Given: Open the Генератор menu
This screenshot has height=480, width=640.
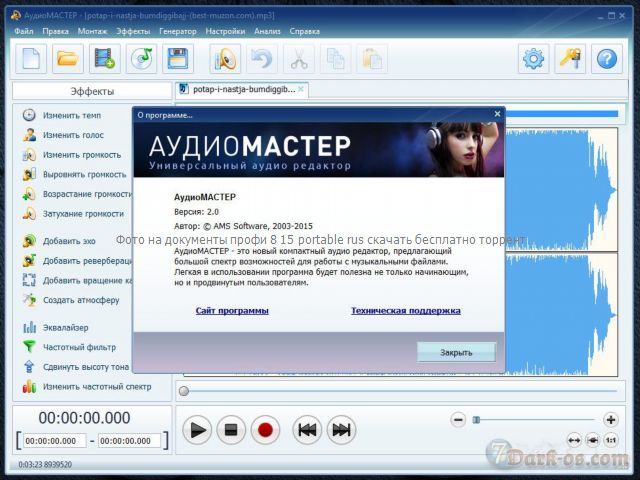Looking at the screenshot, I should (178, 31).
